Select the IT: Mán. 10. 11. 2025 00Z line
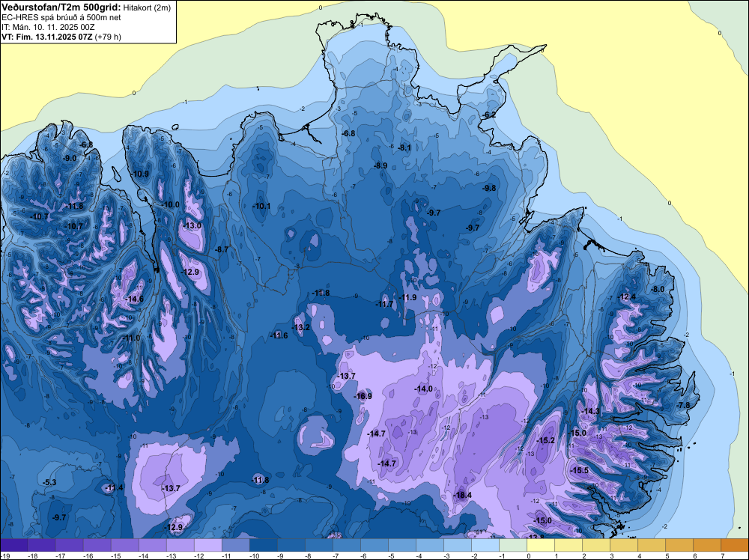 [48, 27]
